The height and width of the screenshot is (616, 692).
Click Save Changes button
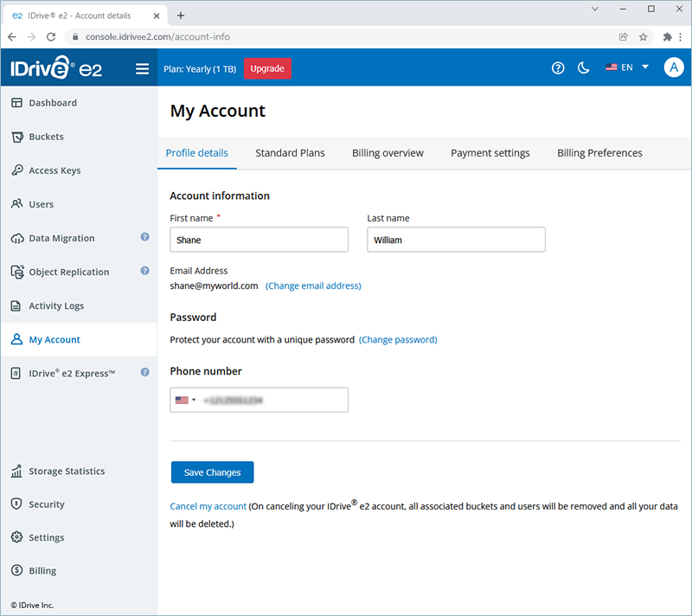212,472
